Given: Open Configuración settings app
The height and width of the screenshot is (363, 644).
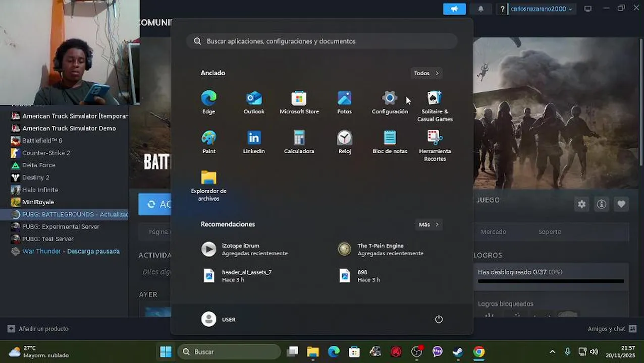Looking at the screenshot, I should point(390,102).
